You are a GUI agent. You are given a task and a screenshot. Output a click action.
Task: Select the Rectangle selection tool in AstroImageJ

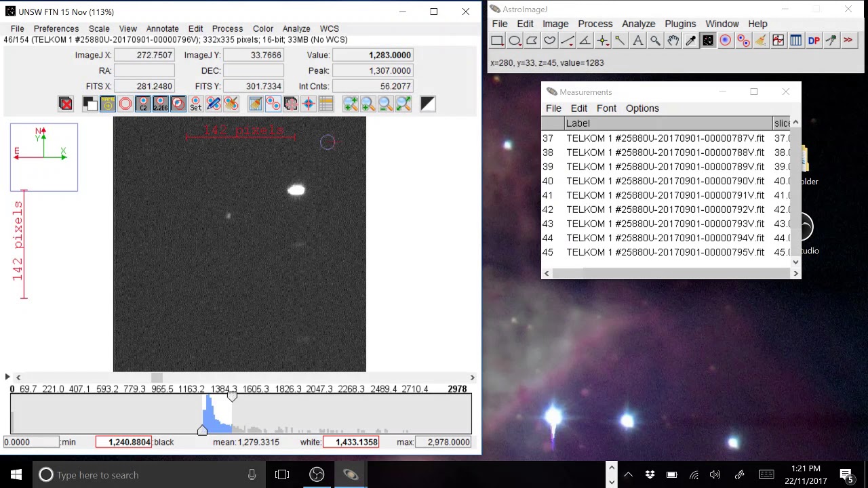pos(497,41)
